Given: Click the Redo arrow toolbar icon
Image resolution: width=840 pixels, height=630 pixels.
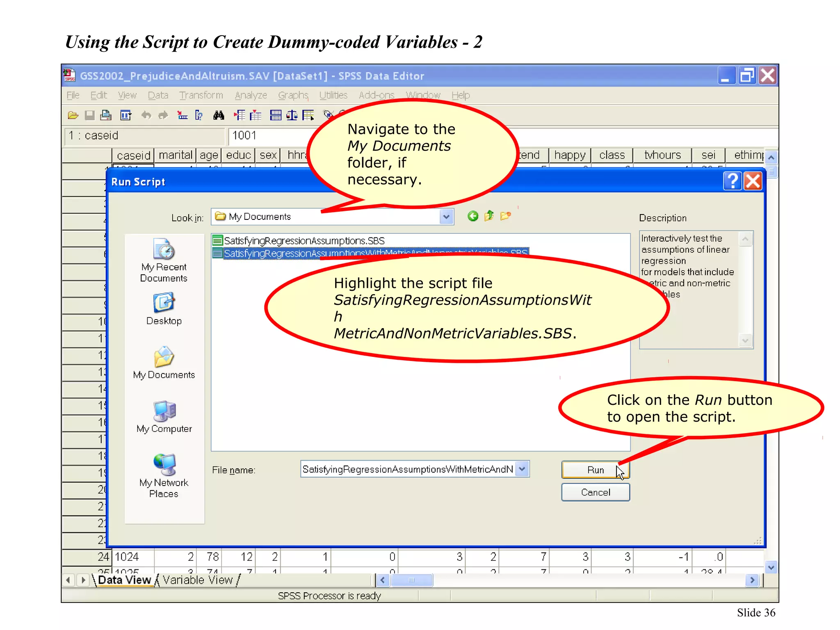Looking at the screenshot, I should pos(163,116).
